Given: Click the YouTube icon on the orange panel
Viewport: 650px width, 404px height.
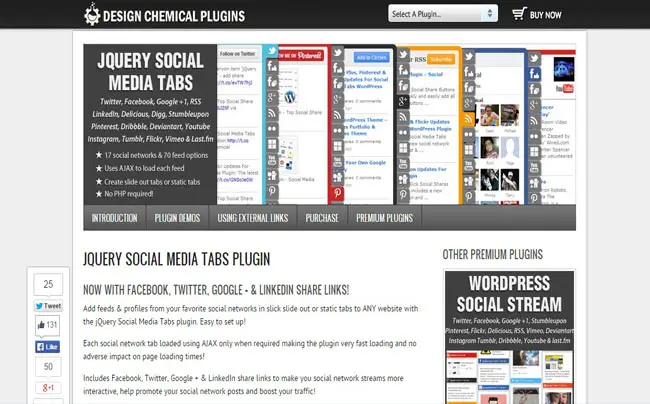Looking at the screenshot, I should coord(469,166).
